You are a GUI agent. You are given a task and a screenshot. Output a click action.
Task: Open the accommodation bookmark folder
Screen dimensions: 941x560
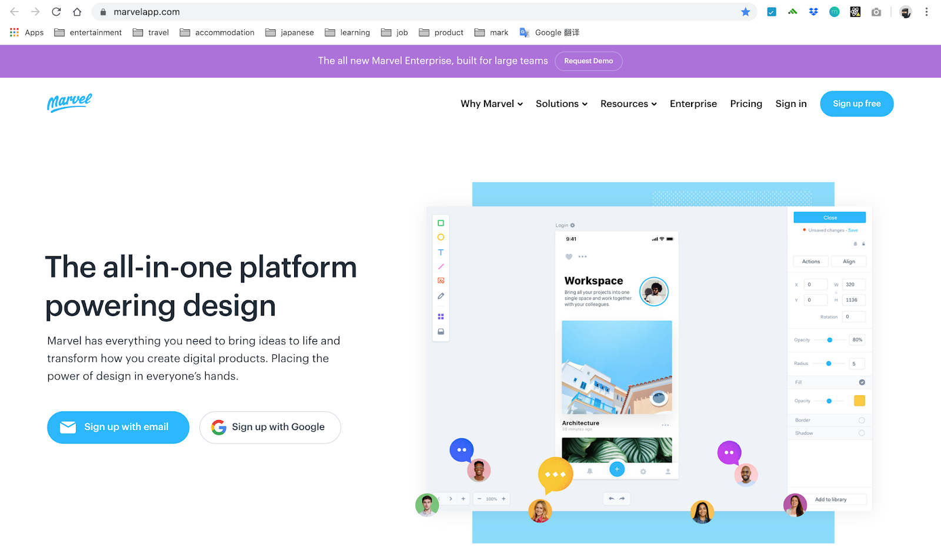coord(217,32)
